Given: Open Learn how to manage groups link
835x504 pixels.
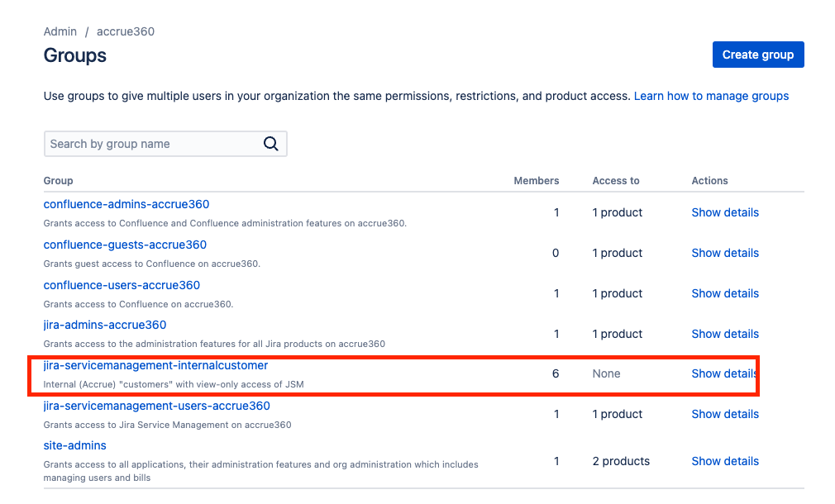Looking at the screenshot, I should point(711,96).
